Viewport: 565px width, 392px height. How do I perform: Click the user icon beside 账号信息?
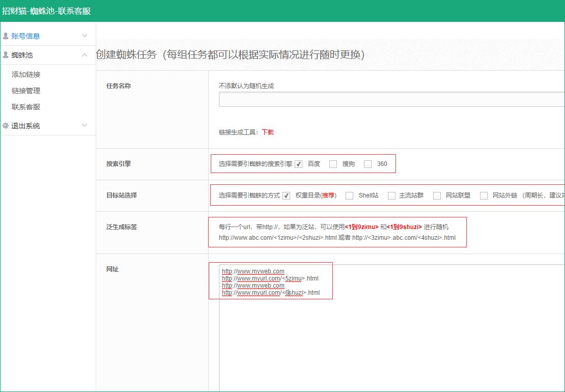click(6, 36)
